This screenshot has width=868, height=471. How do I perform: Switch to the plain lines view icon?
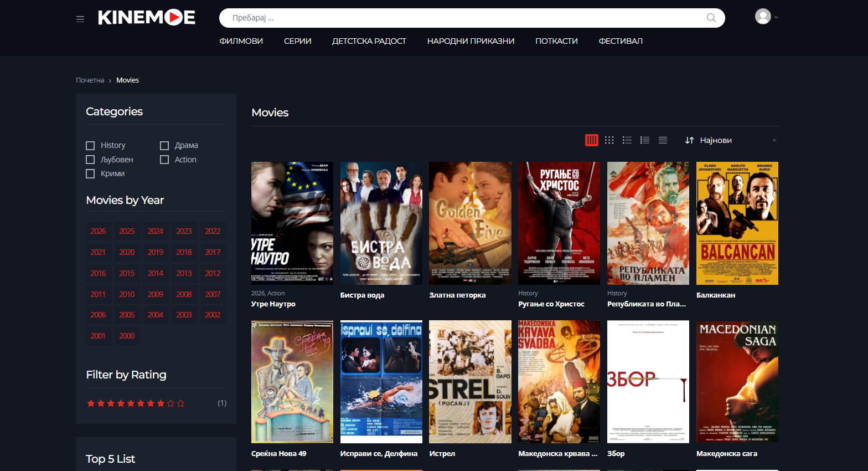663,140
